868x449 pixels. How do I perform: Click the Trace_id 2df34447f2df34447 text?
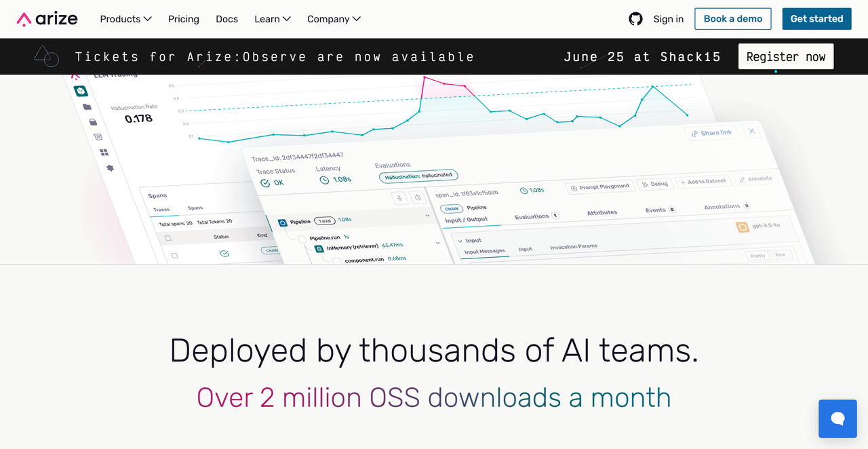coord(297,157)
